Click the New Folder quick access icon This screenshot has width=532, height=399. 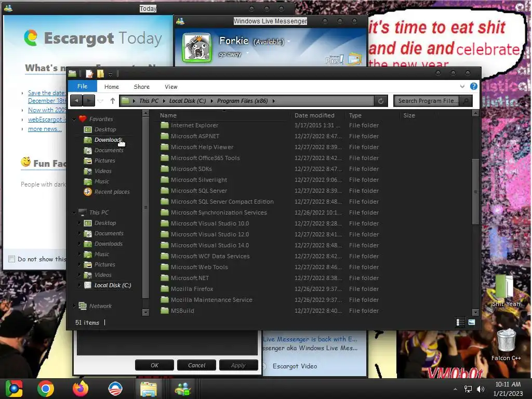(x=100, y=73)
